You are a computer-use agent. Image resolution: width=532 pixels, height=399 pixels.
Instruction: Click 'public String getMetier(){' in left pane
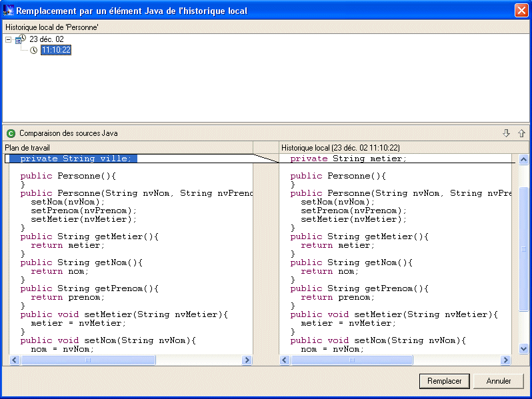89,236
